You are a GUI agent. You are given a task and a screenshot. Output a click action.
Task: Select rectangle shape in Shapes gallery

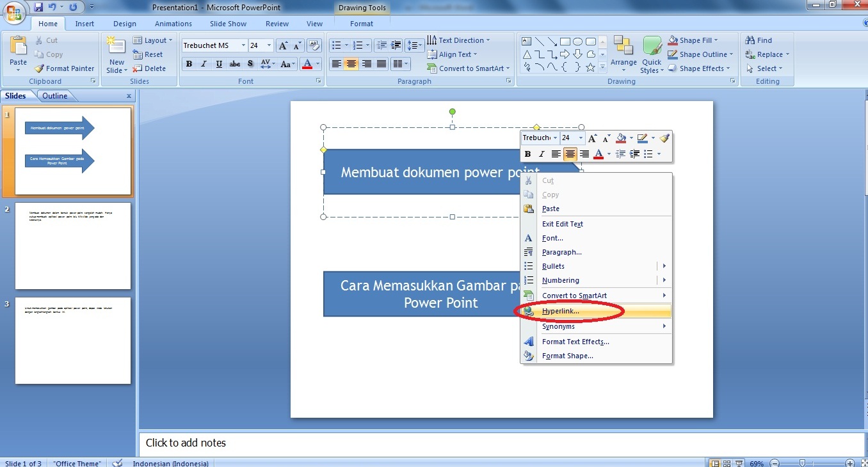coord(565,41)
